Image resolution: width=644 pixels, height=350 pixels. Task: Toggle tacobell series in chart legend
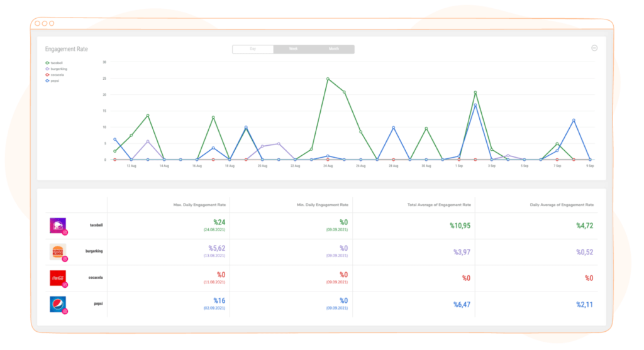54,63
